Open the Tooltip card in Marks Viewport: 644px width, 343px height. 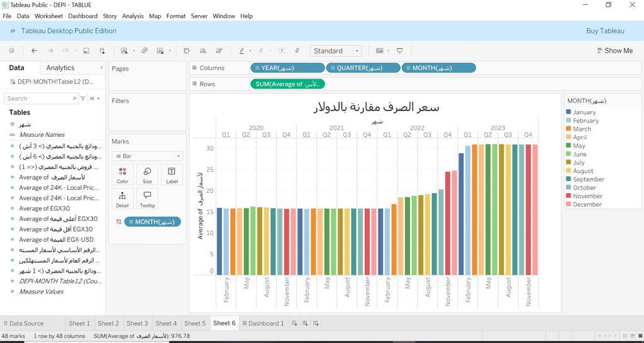pos(147,199)
